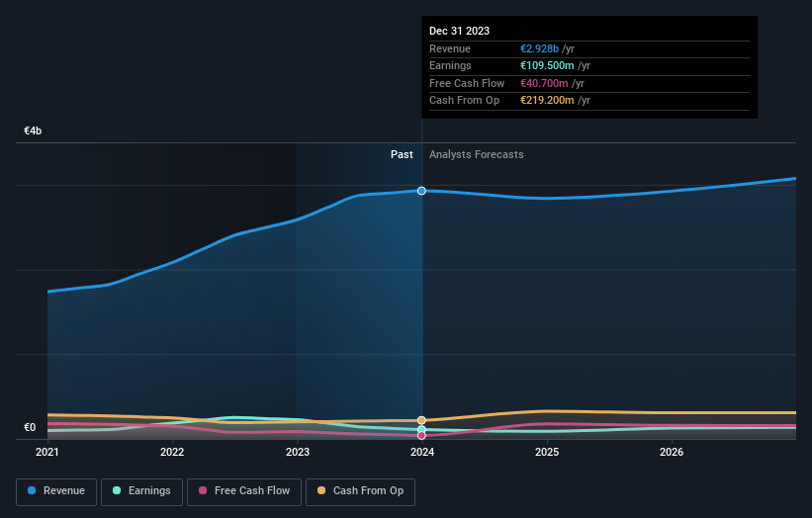Viewport: 812px width, 518px height.
Task: Select the 2025 x-axis label
Action: tap(547, 453)
